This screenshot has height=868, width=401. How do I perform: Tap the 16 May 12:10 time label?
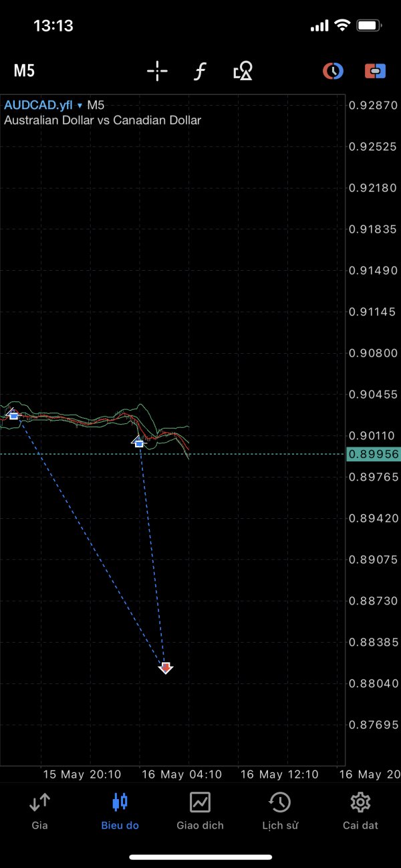[279, 774]
